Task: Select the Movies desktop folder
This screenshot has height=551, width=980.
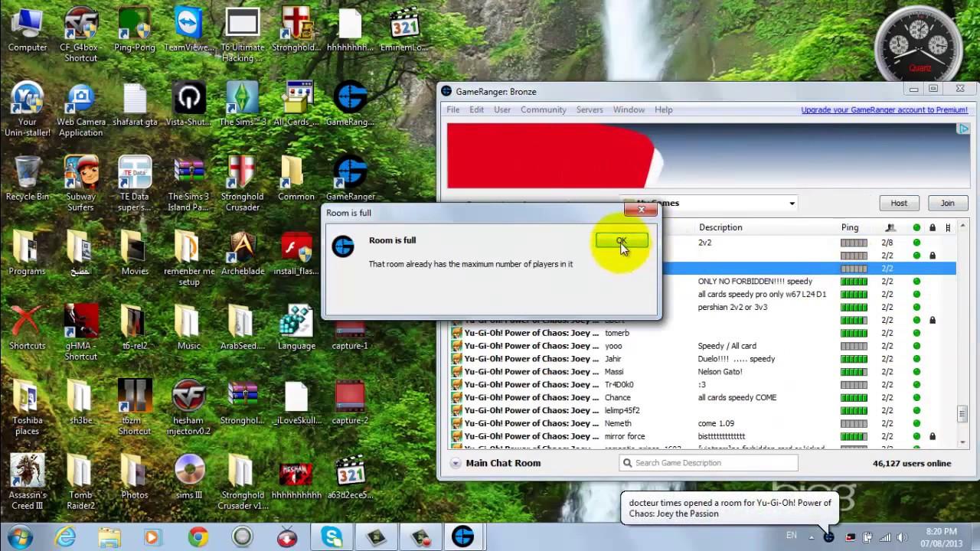Action: [135, 253]
